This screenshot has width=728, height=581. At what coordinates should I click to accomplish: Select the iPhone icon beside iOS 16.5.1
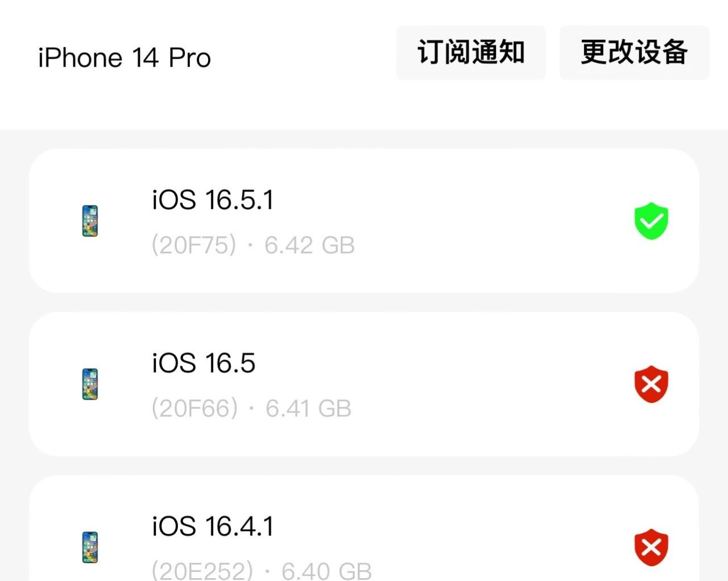click(x=89, y=221)
